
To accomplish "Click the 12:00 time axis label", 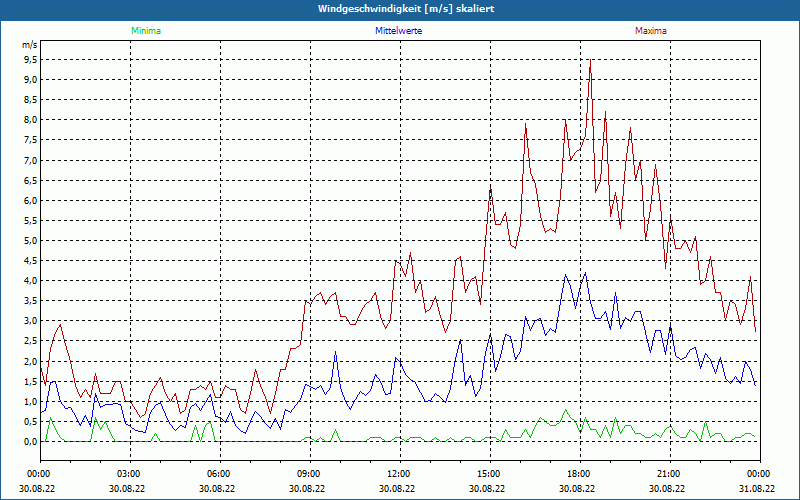I will pos(397,474).
